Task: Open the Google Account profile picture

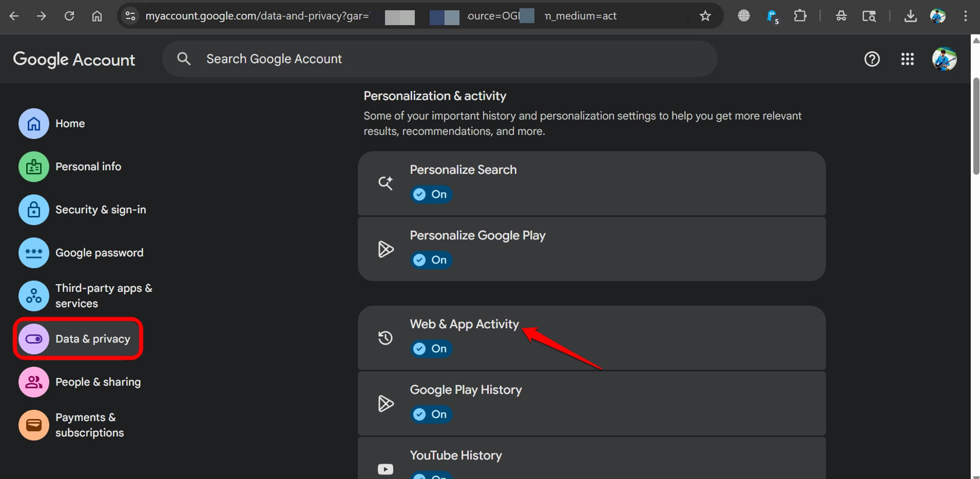Action: [x=944, y=59]
